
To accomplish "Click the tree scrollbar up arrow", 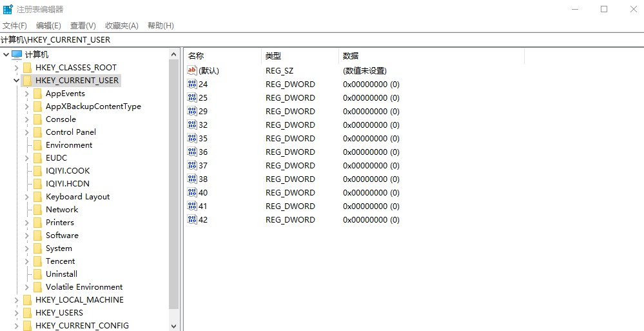I will tap(174, 54).
